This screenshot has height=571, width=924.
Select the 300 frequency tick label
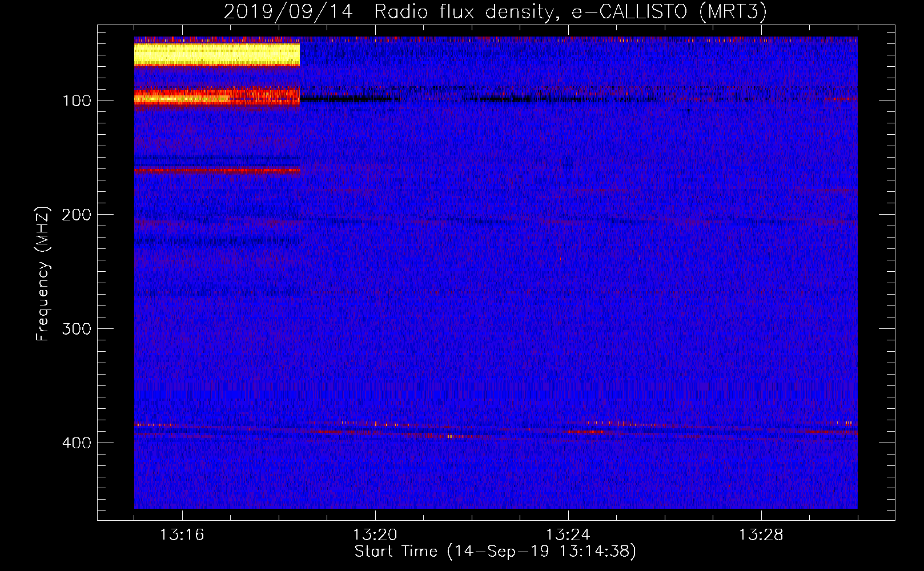[x=77, y=329]
